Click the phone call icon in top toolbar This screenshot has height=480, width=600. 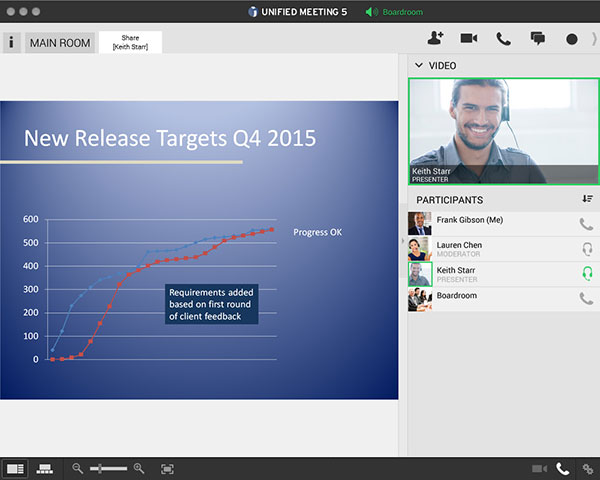(x=503, y=39)
